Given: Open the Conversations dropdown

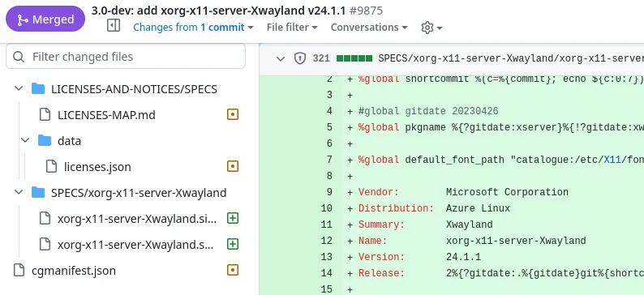Looking at the screenshot, I should [x=369, y=28].
